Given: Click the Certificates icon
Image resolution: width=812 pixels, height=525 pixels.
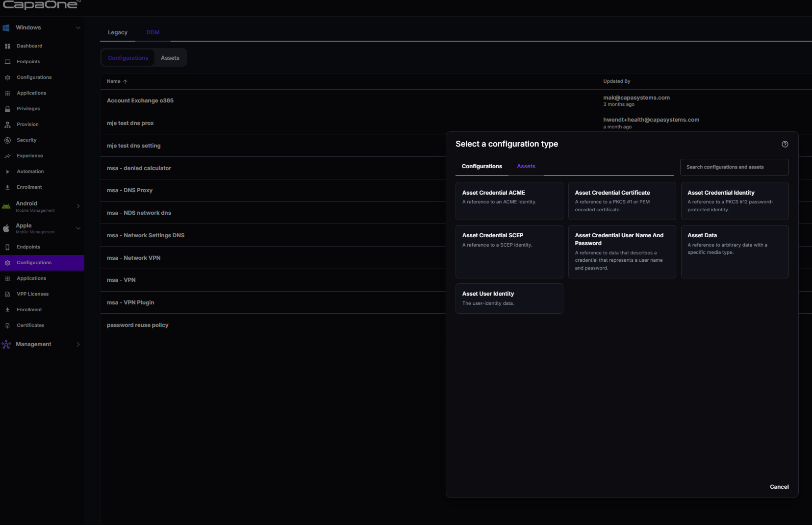Looking at the screenshot, I should 7,325.
